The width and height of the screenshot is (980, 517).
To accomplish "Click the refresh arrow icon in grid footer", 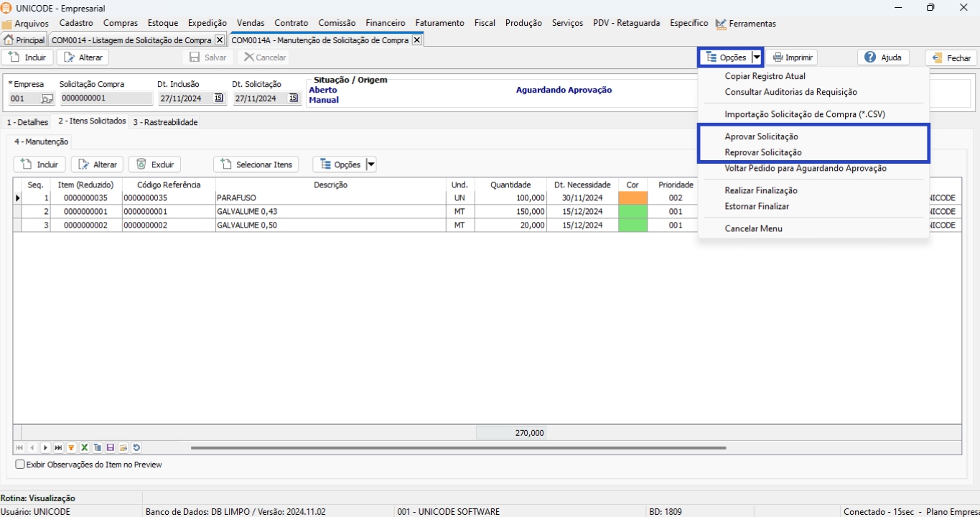I will [x=136, y=447].
